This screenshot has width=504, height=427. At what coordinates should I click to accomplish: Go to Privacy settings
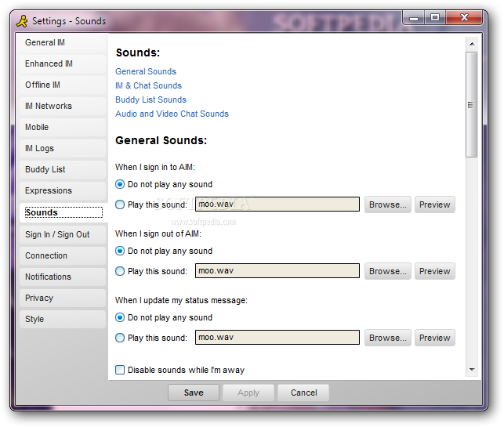63,299
